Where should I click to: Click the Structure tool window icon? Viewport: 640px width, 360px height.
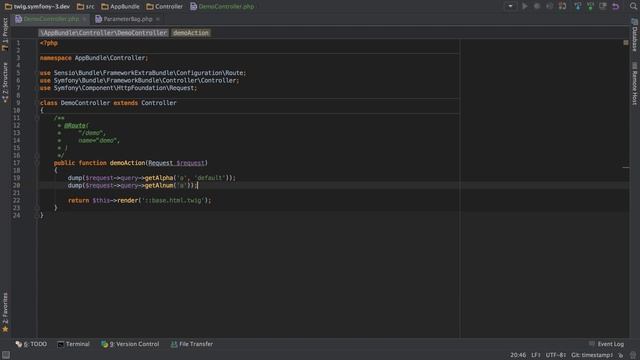5,99
